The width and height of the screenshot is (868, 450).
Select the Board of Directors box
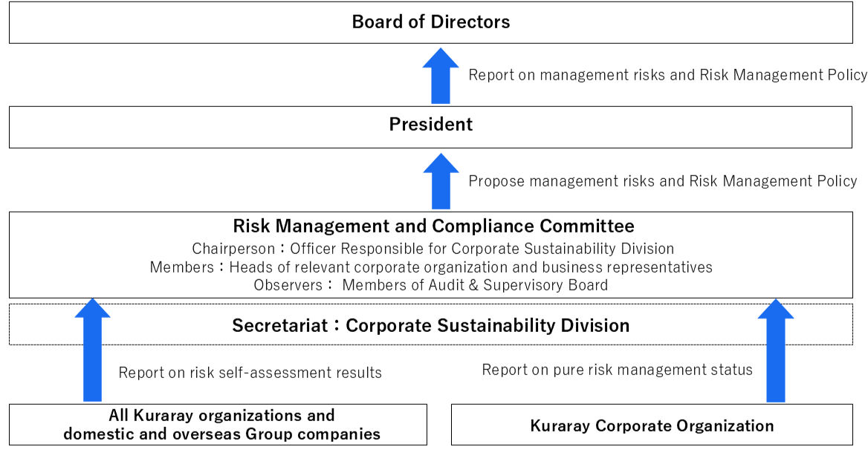[x=431, y=22]
